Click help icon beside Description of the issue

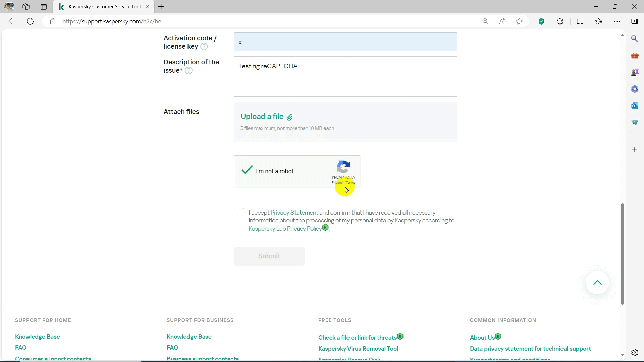(x=189, y=71)
